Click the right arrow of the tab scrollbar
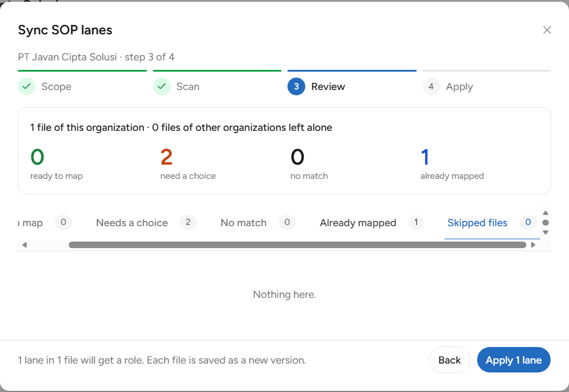Image resolution: width=569 pixels, height=392 pixels. click(x=533, y=245)
